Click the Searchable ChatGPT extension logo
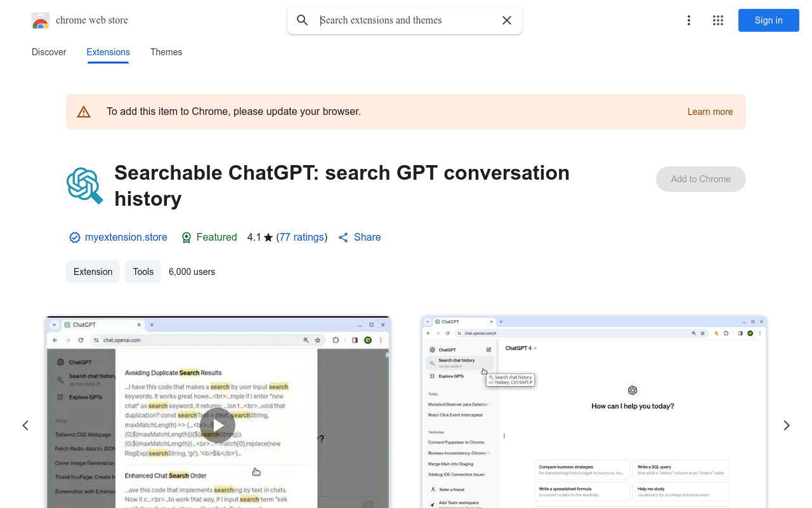The image size is (812, 508). [x=85, y=186]
